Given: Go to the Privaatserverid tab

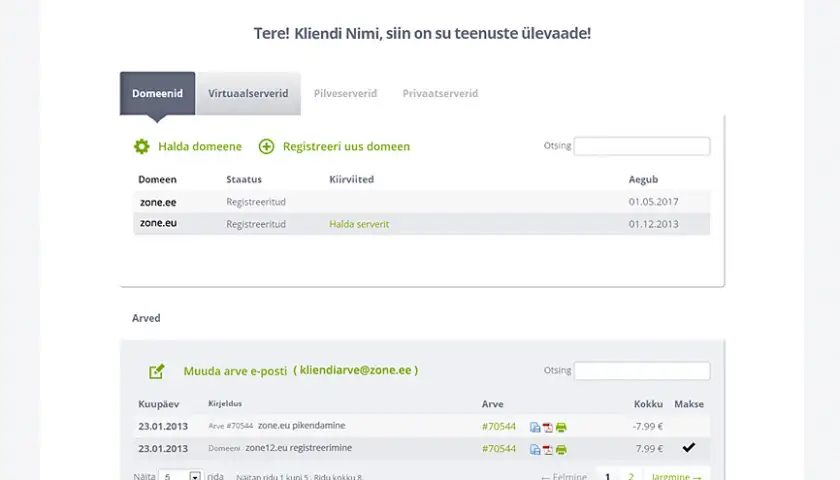Looking at the screenshot, I should (440, 93).
